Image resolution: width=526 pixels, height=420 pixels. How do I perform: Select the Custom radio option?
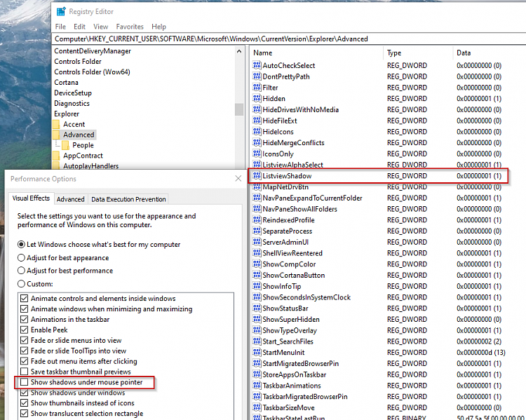click(21, 284)
